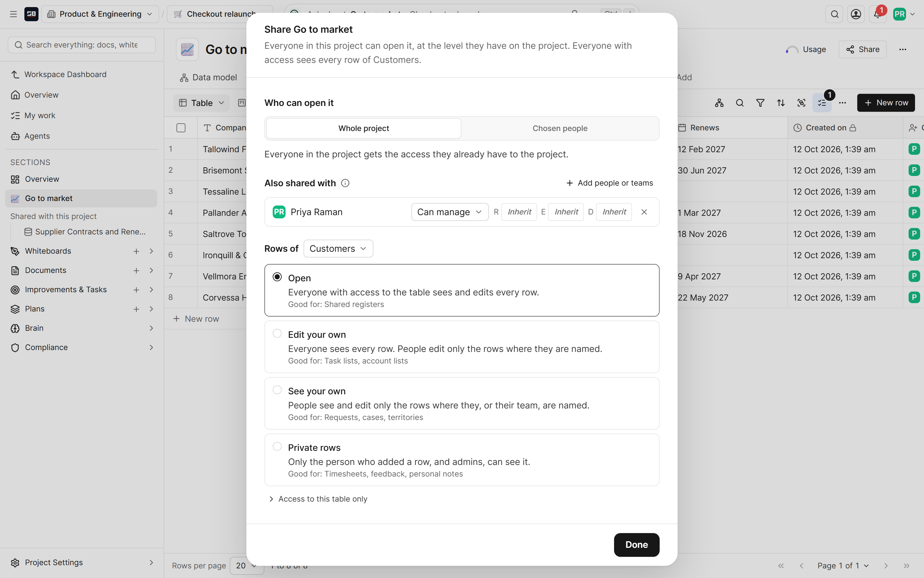Click info icon beside Also shared with
The width and height of the screenshot is (924, 578).
tap(345, 183)
